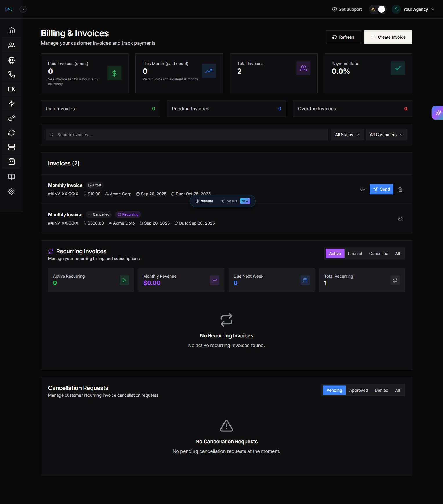Image resolution: width=443 pixels, height=504 pixels.
Task: Select the Paused recurring invoices tab
Action: pyautogui.click(x=355, y=254)
